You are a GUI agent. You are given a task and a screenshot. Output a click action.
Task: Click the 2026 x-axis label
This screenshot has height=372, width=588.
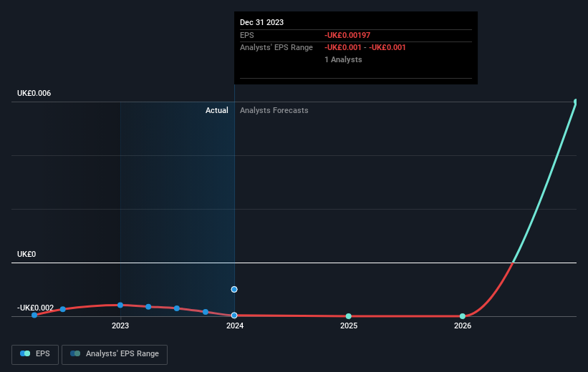(463, 325)
